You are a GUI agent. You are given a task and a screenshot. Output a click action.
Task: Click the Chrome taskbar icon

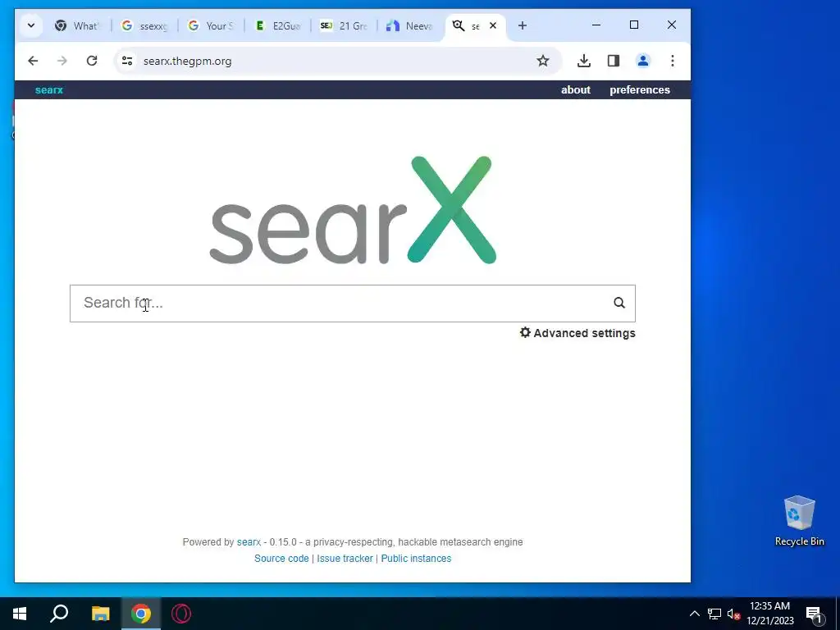click(141, 614)
